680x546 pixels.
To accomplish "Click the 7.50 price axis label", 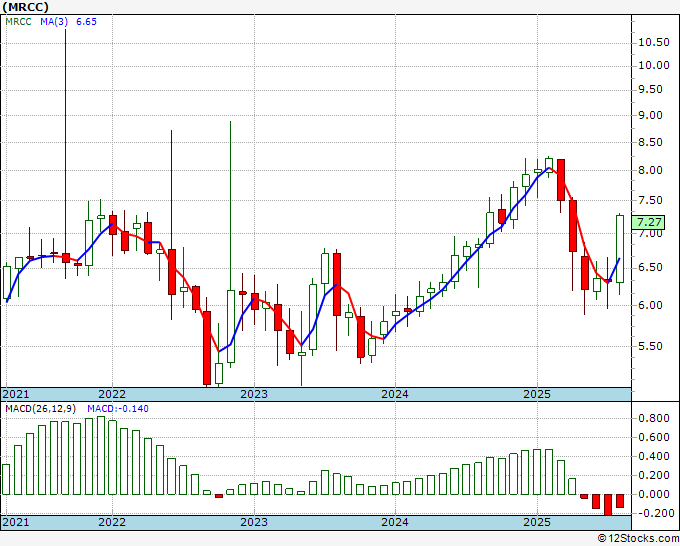I will click(x=650, y=200).
